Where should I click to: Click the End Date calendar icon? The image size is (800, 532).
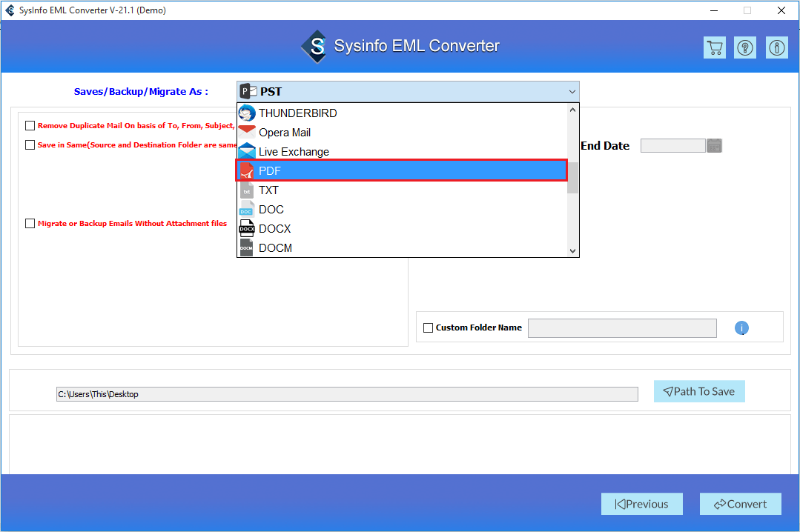point(714,146)
